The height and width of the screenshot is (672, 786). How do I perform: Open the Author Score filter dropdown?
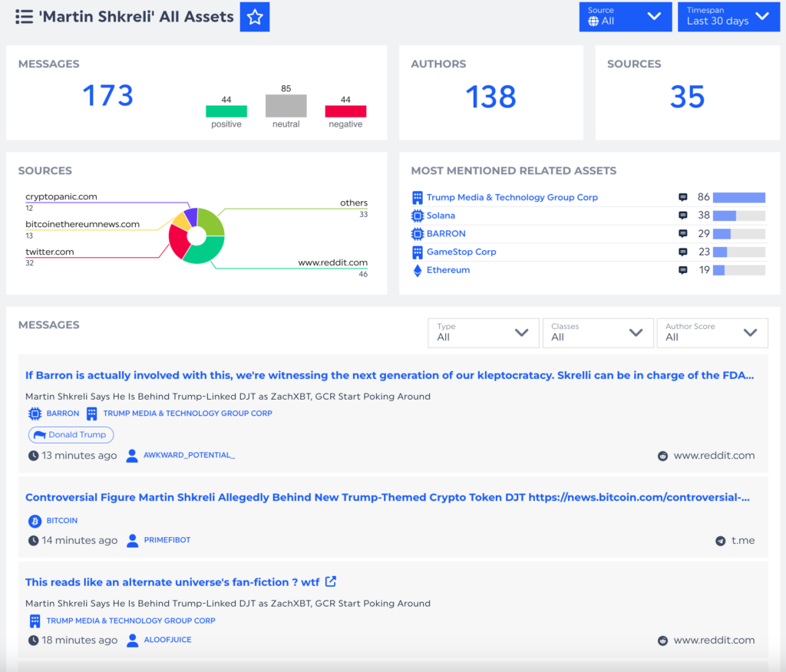tap(712, 332)
